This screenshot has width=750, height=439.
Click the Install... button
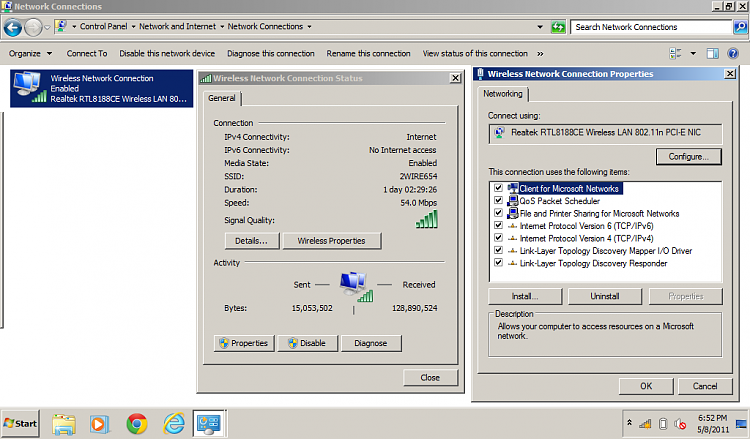pyautogui.click(x=525, y=296)
